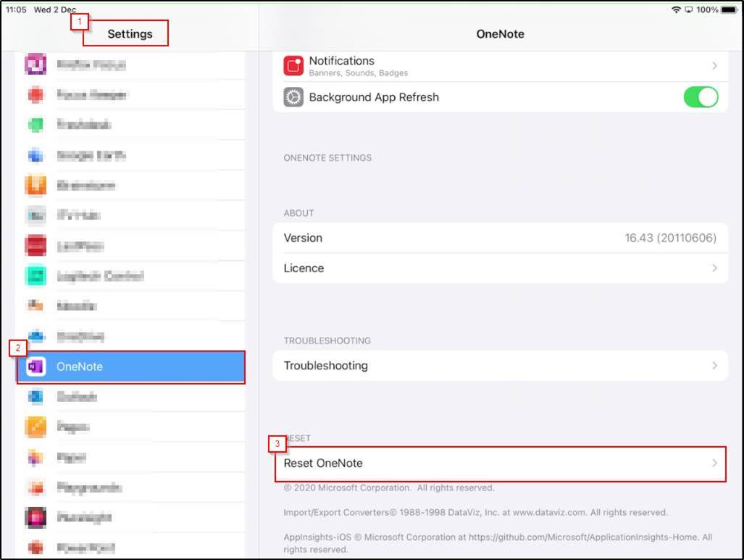Click version number 16.43 (20110606)
The image size is (744, 560).
coord(670,238)
